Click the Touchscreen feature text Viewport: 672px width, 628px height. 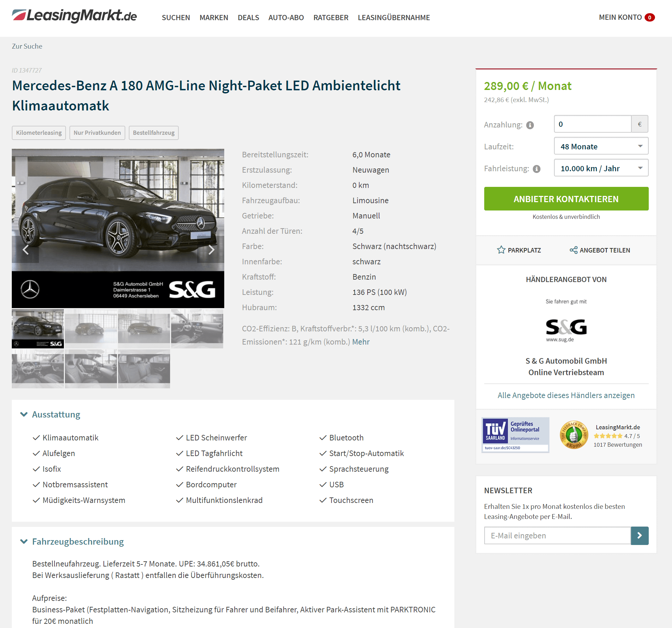click(x=351, y=500)
